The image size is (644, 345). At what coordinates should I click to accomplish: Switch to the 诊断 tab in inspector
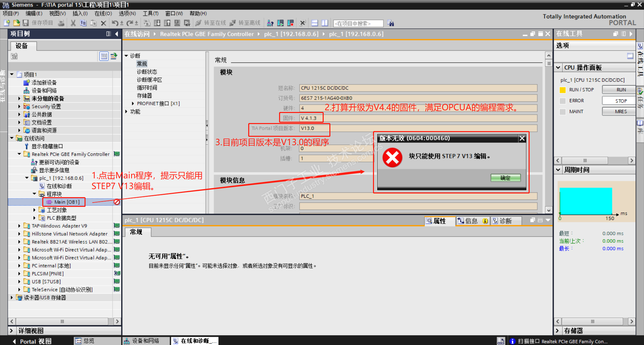(x=506, y=221)
